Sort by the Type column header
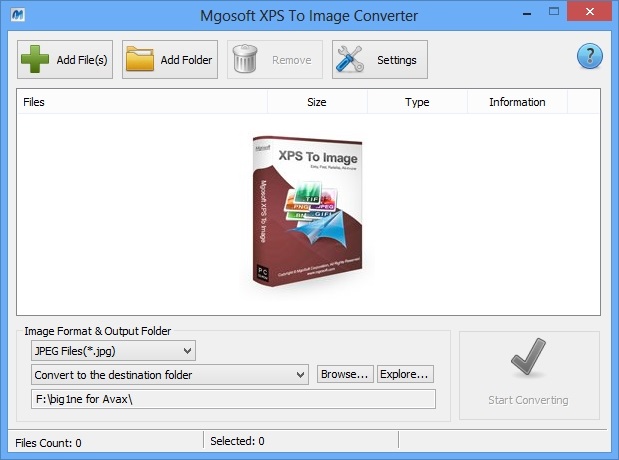This screenshot has height=460, width=619. [417, 102]
